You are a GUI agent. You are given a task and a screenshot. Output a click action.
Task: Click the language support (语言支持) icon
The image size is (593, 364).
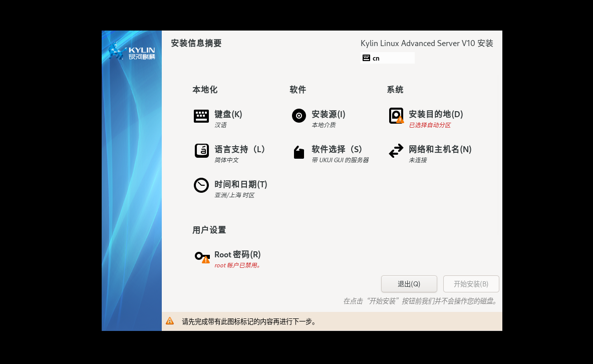(x=201, y=151)
